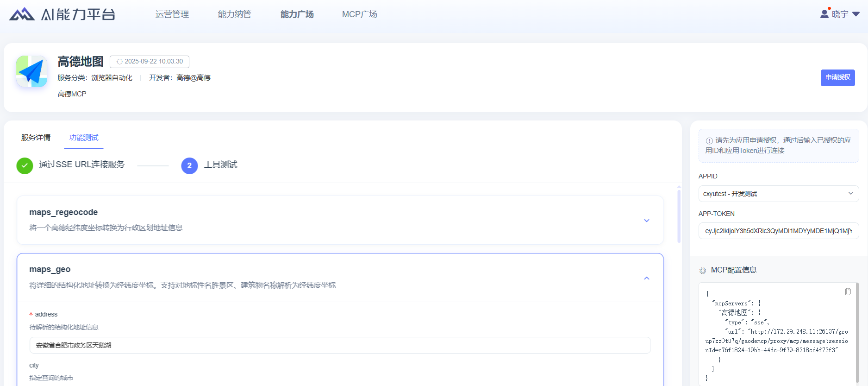
Task: Click the 高德MCP description text
Action: pyautogui.click(x=72, y=94)
